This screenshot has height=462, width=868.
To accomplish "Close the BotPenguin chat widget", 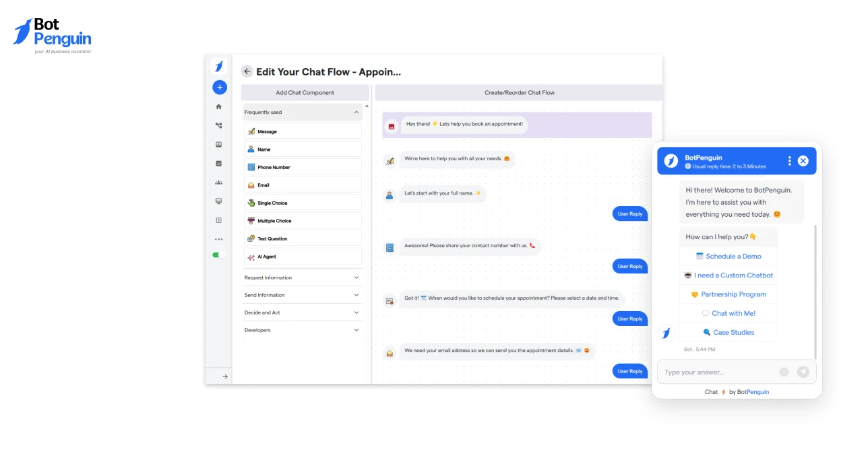I will click(x=803, y=161).
